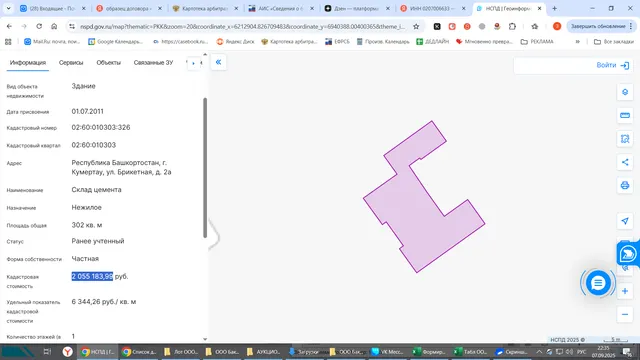Show more tabs with the right arrow

(x=193, y=63)
